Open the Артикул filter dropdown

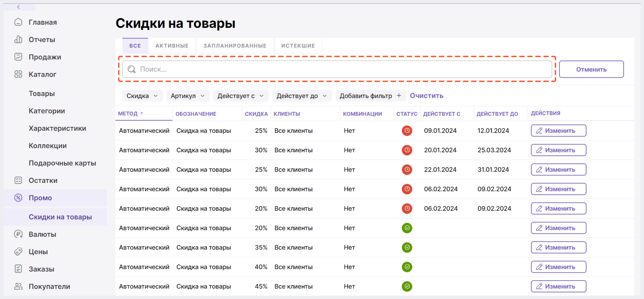point(188,96)
